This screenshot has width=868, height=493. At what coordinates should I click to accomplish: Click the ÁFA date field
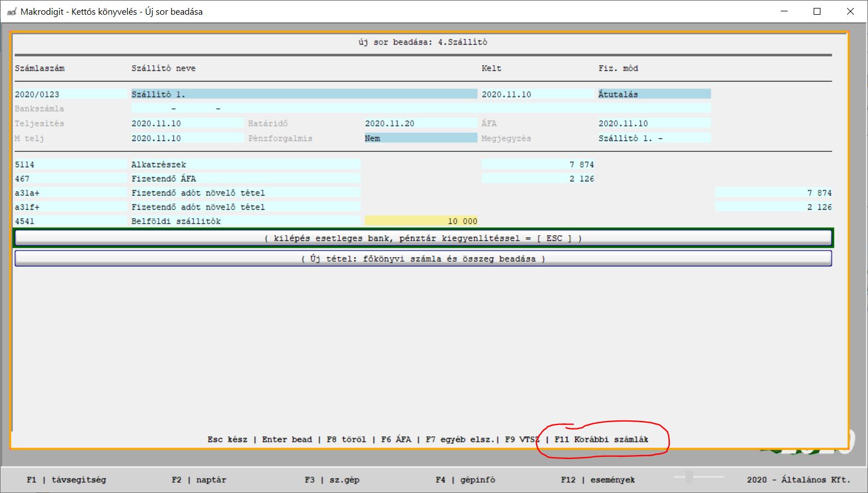(654, 123)
